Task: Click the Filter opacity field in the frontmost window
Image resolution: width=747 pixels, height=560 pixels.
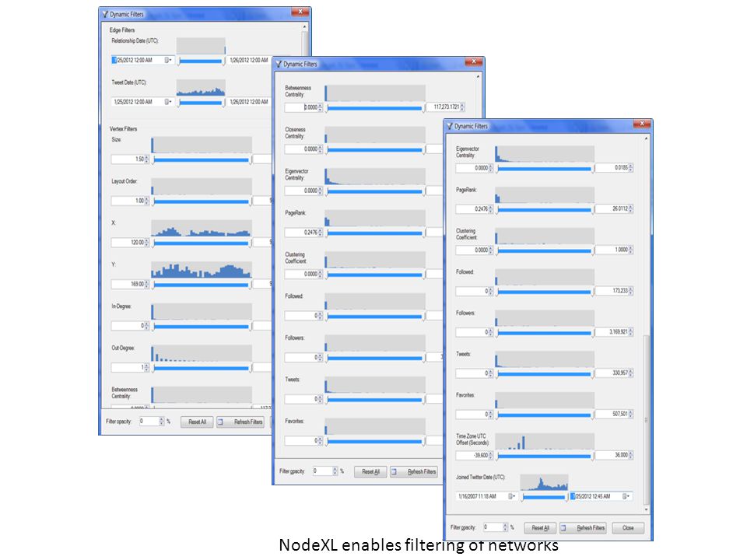Action: 493,527
